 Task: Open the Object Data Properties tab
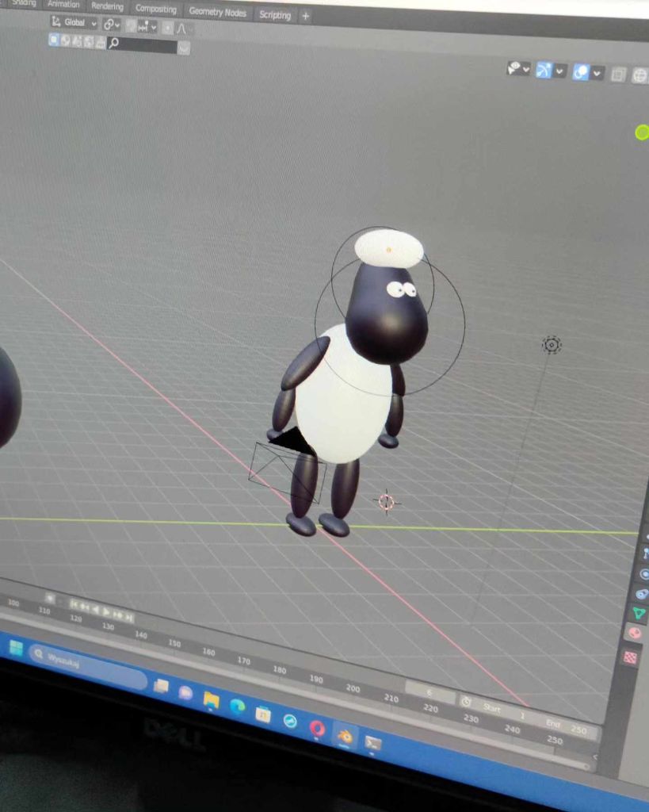(x=639, y=614)
